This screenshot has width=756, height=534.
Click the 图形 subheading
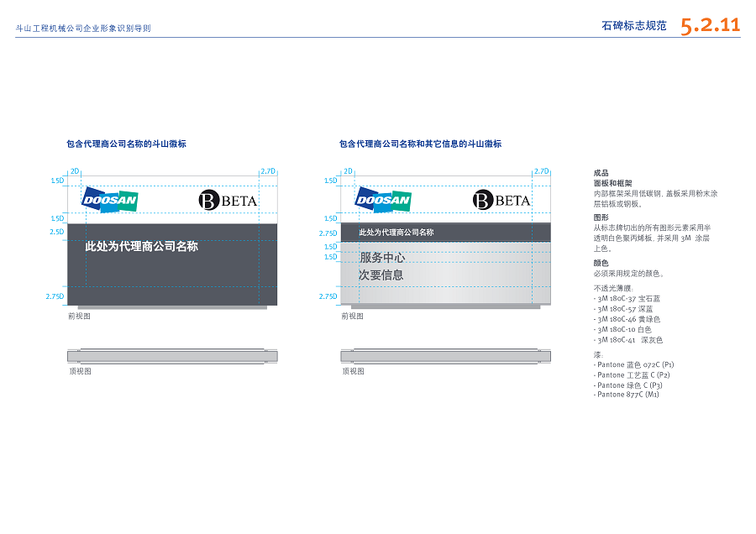[x=601, y=217]
